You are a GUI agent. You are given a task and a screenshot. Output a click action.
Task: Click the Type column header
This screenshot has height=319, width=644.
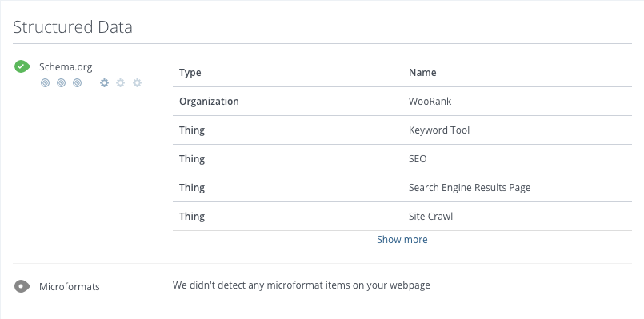click(x=190, y=73)
